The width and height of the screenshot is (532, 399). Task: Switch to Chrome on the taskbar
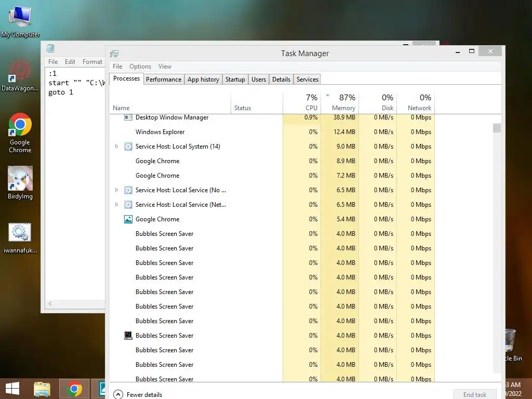coord(74,389)
